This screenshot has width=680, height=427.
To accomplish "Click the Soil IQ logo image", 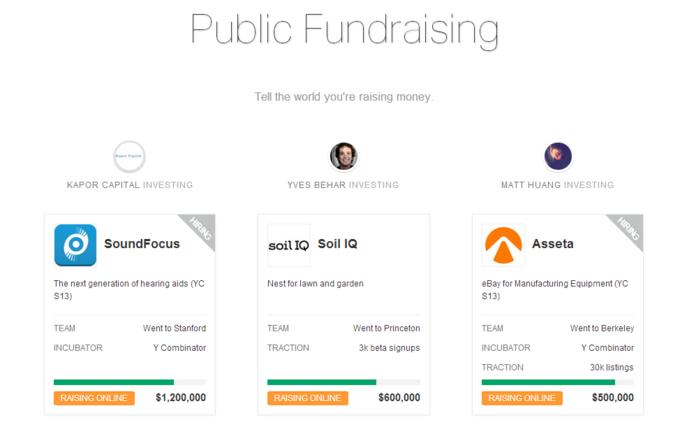I will click(289, 245).
